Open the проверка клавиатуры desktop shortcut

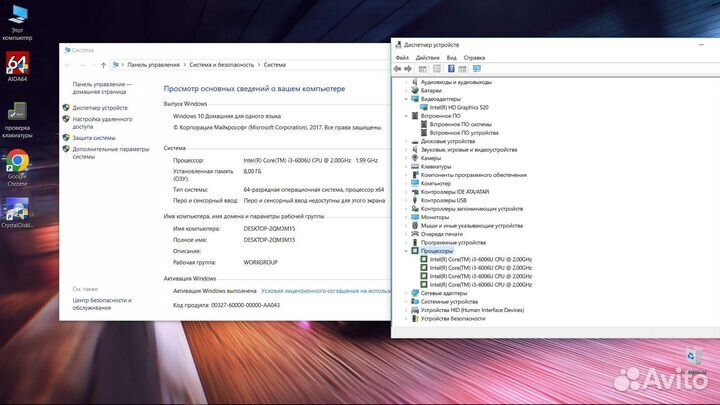coord(17,120)
